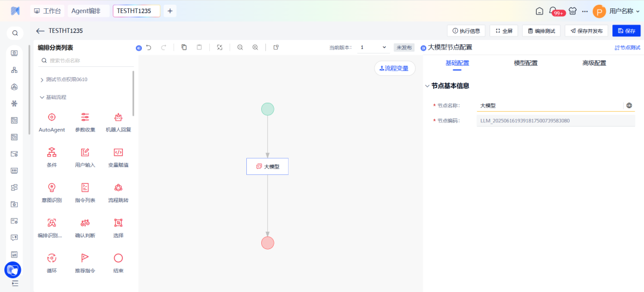Collapse the 大模型节点配置 panel toggle
Viewport: 644px width, 292px height.
coord(423,48)
